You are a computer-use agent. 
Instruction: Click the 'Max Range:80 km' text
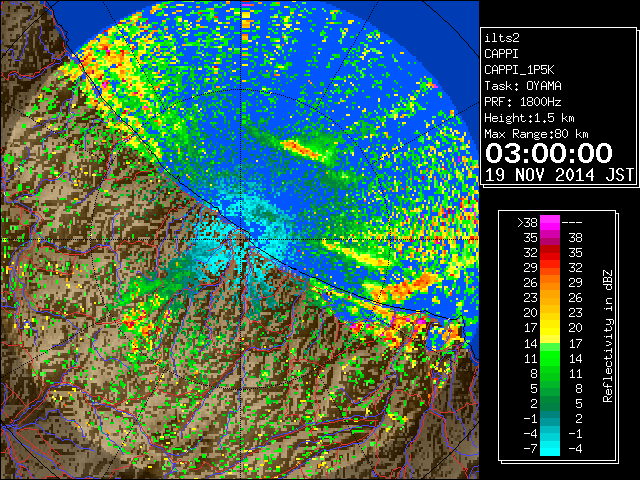point(536,134)
